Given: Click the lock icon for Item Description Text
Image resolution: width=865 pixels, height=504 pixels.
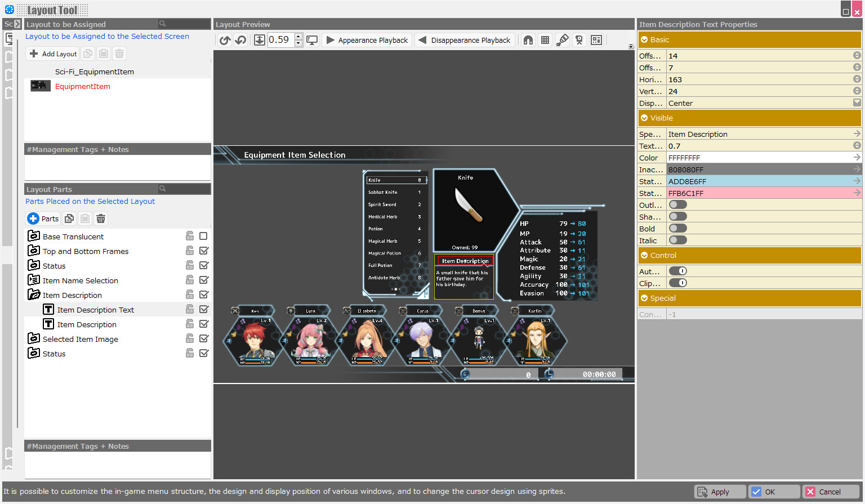Looking at the screenshot, I should pyautogui.click(x=190, y=309).
